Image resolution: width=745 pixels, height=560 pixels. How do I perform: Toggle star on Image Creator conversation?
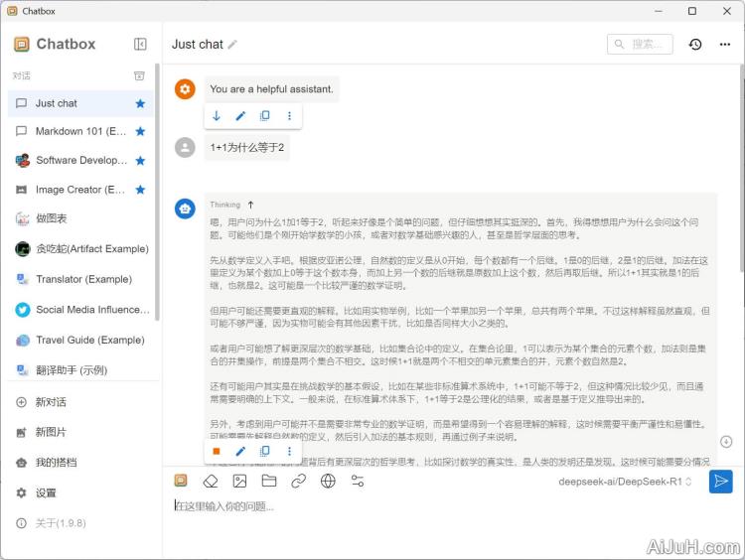pos(140,189)
